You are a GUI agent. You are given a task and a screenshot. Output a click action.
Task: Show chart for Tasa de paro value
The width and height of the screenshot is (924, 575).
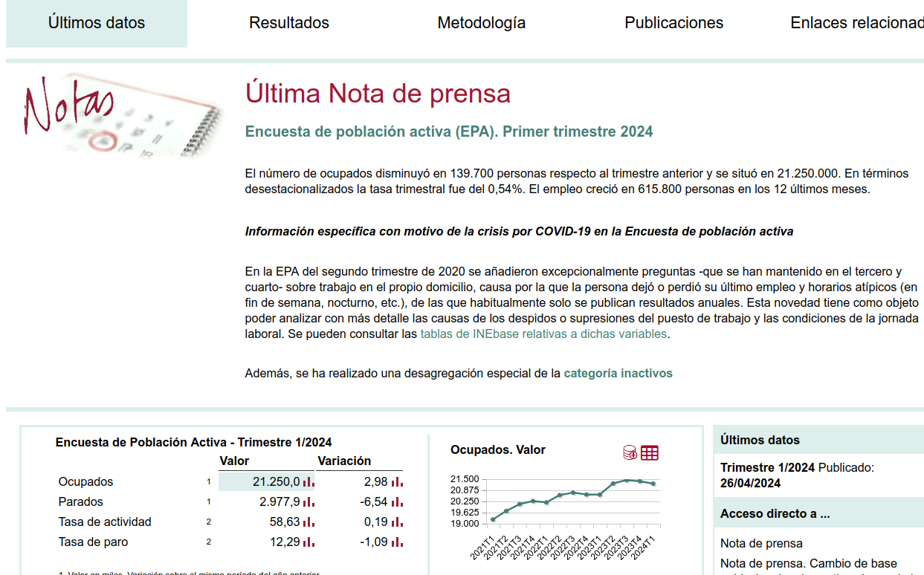pos(308,542)
